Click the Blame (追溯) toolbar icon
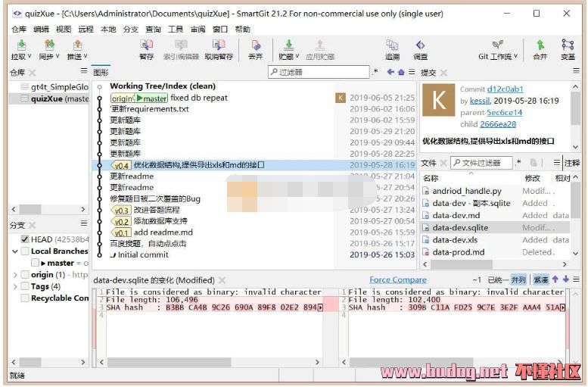 coord(392,45)
